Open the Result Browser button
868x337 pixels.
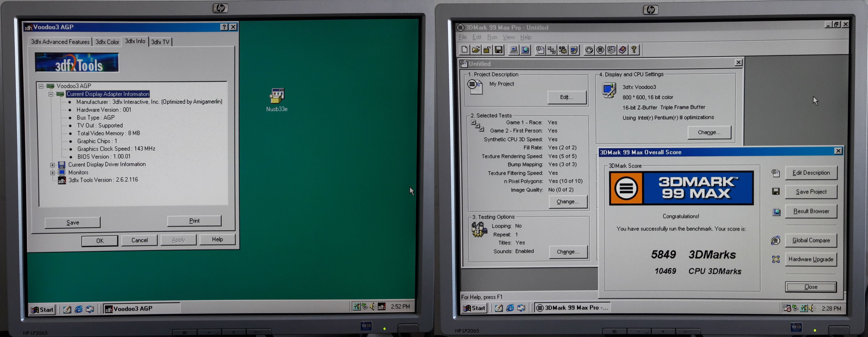[x=811, y=211]
